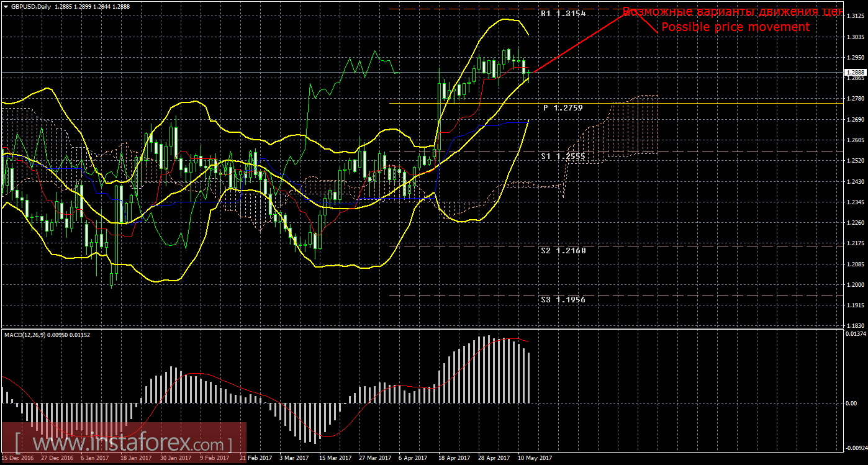Click the 3 Mar 2017 date label

click(293, 457)
